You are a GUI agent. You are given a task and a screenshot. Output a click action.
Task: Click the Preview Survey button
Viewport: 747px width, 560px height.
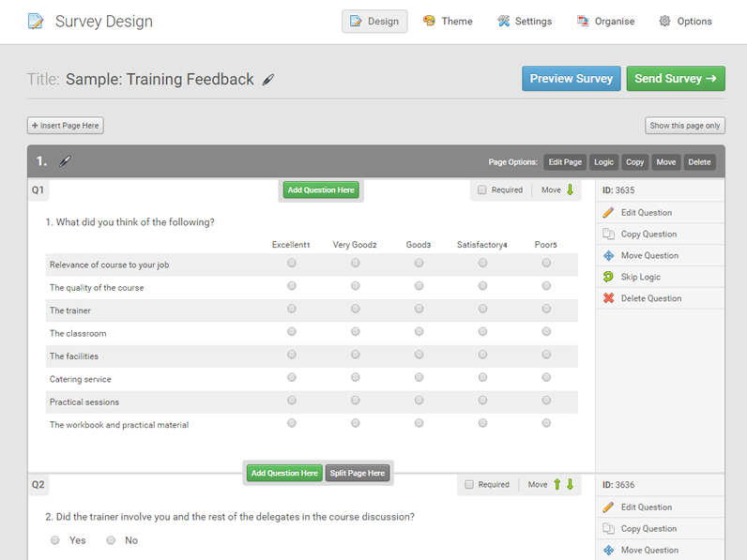tap(571, 79)
